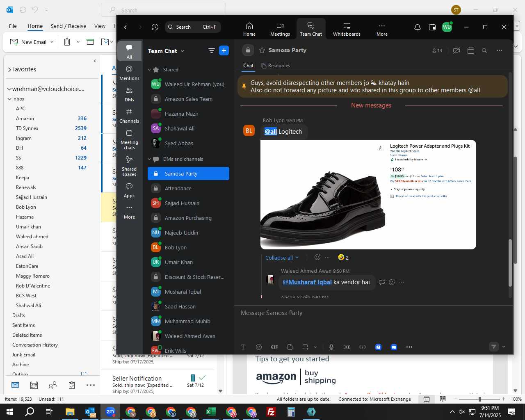525x420 pixels.
Task: Switch to Resources tab in Samosa Party
Action: coord(276,66)
